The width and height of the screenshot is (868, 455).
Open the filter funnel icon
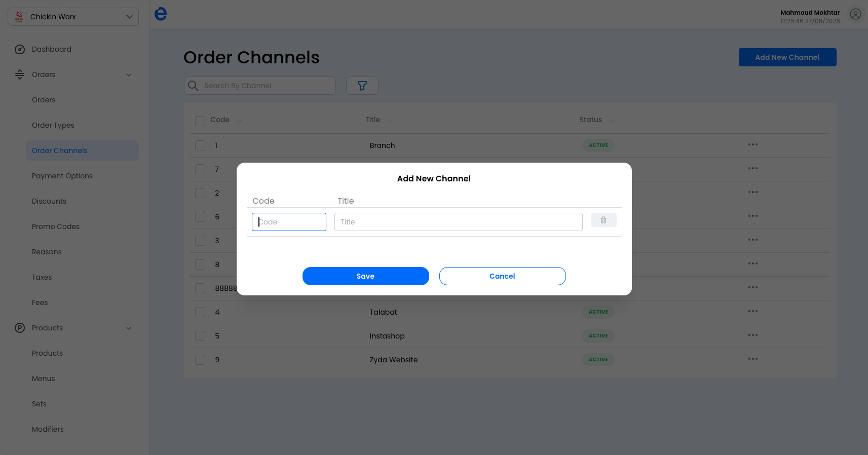[x=362, y=86]
